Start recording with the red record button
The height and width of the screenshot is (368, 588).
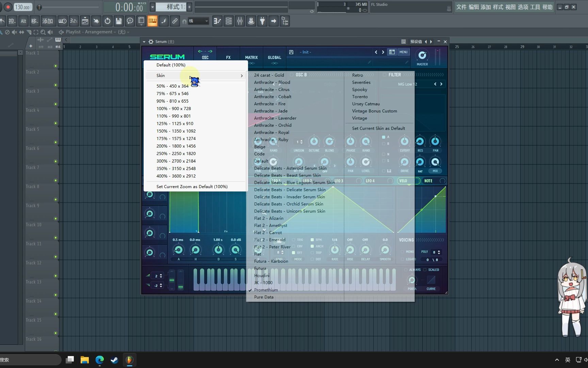[8, 7]
